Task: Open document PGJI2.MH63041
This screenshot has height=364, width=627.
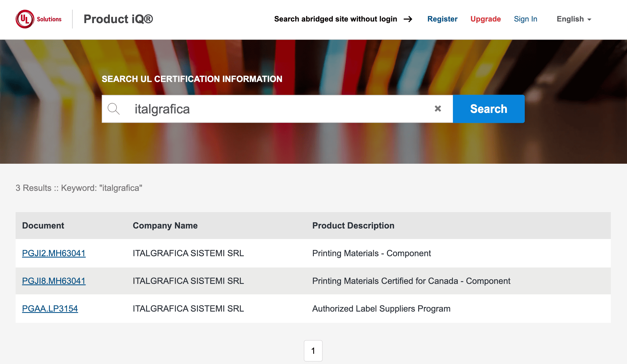Action: (x=54, y=253)
